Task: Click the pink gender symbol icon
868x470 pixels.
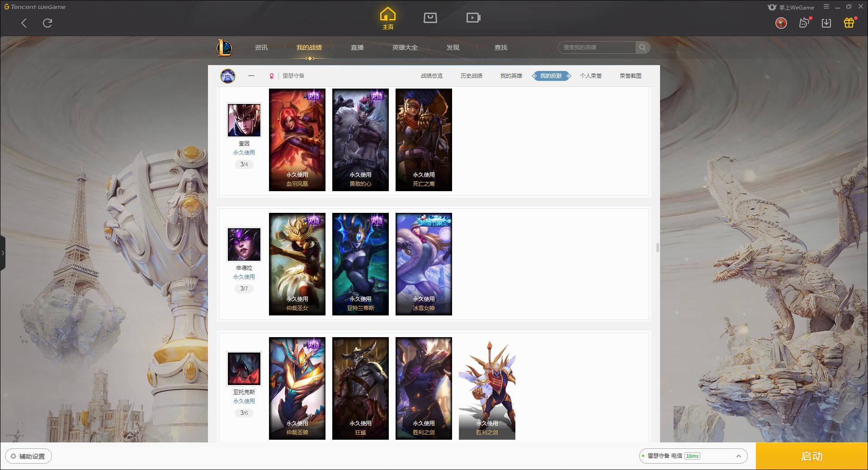Action: coord(272,76)
